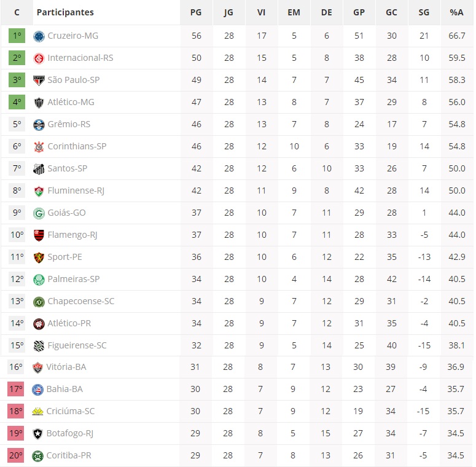Click the green 1º position badge
The height and width of the screenshot is (467, 476).
click(17, 36)
